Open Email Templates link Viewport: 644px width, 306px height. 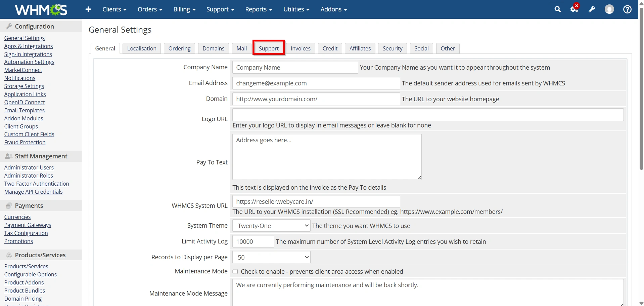(x=25, y=110)
